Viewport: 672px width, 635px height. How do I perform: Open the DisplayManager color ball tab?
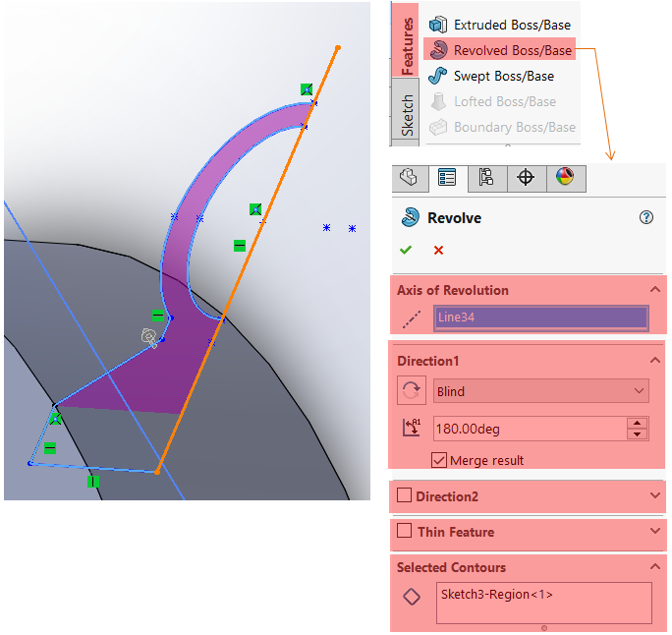pos(566,178)
